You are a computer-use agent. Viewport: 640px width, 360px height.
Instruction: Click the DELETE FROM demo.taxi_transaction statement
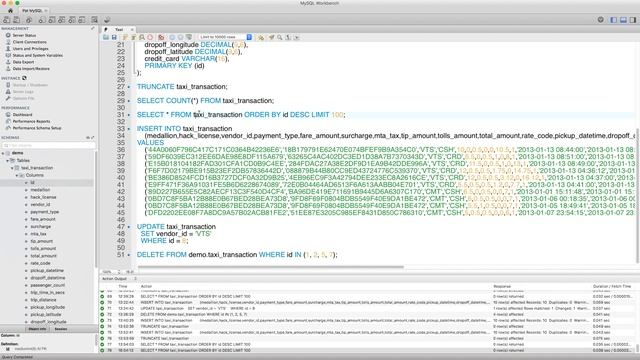[237, 255]
